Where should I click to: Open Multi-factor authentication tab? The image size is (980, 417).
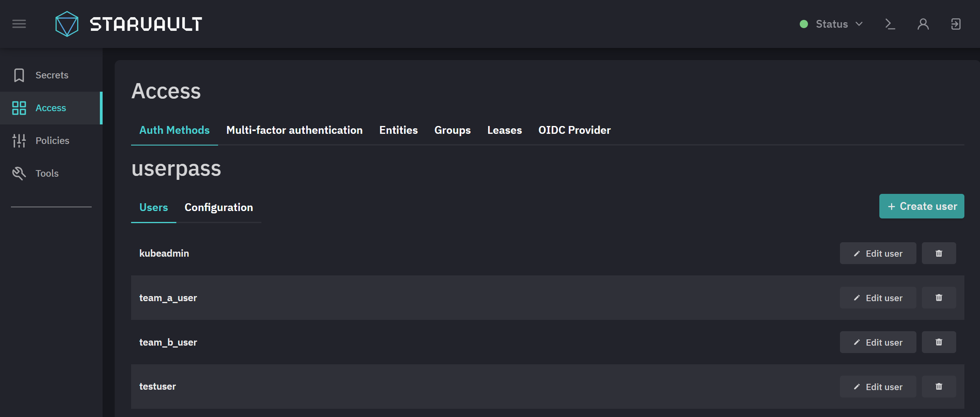295,130
